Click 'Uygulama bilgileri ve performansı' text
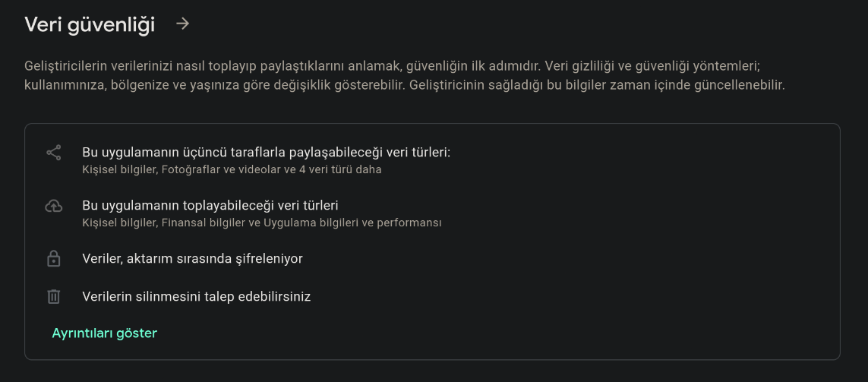This screenshot has width=868, height=382. click(352, 223)
